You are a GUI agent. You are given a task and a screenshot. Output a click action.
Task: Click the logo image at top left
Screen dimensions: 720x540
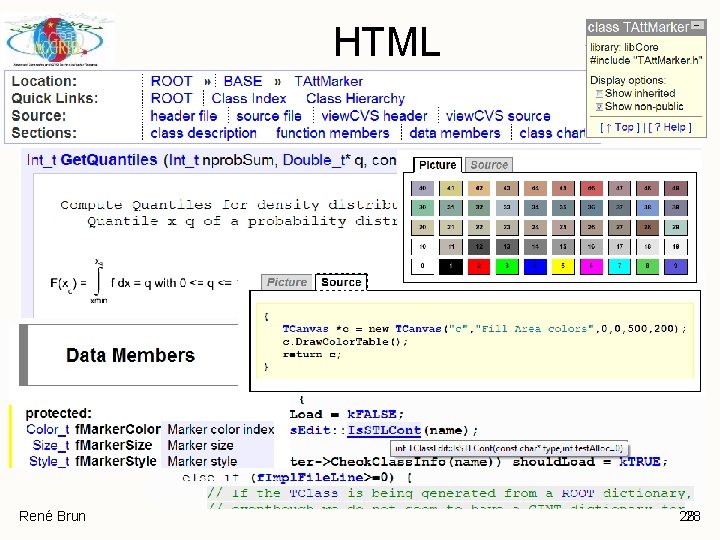pyautogui.click(x=55, y=42)
